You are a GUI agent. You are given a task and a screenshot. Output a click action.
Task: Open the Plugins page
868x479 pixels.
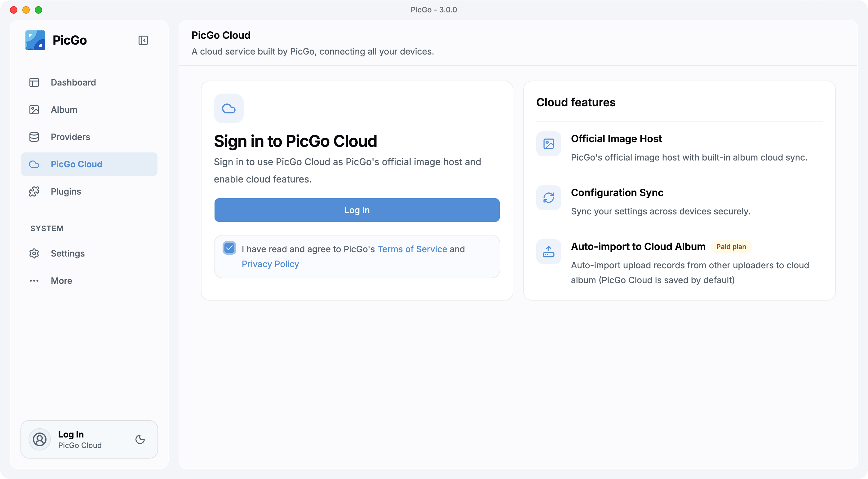tap(89, 192)
